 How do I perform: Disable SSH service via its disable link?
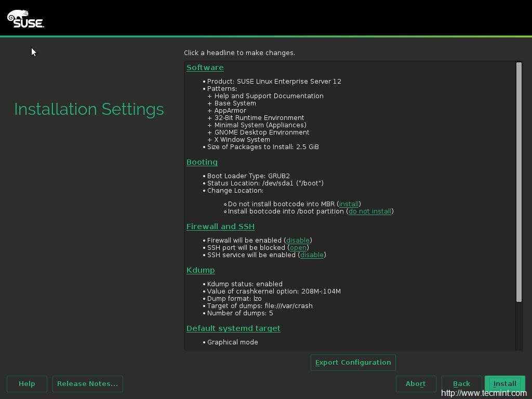pos(312,255)
